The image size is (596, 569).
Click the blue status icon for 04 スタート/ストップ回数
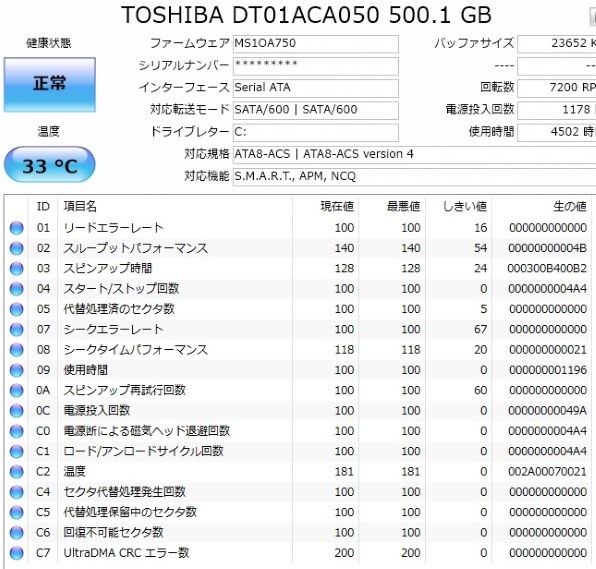[x=16, y=289]
